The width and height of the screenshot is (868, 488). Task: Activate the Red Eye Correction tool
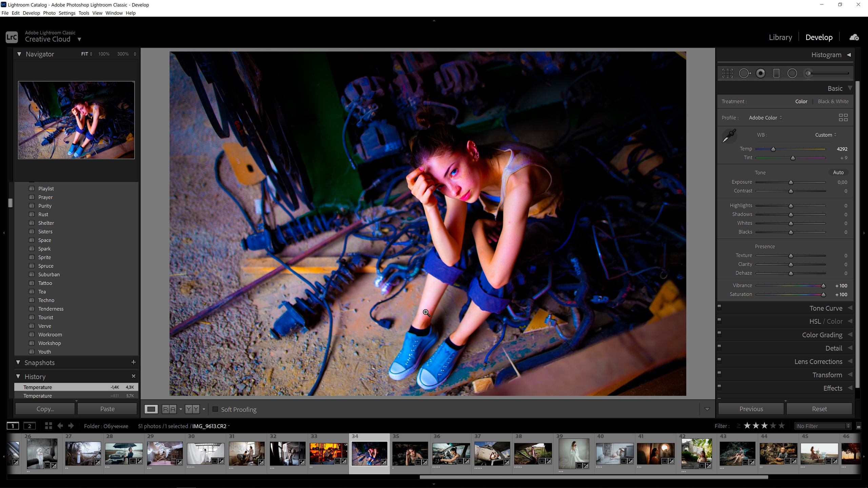point(761,73)
